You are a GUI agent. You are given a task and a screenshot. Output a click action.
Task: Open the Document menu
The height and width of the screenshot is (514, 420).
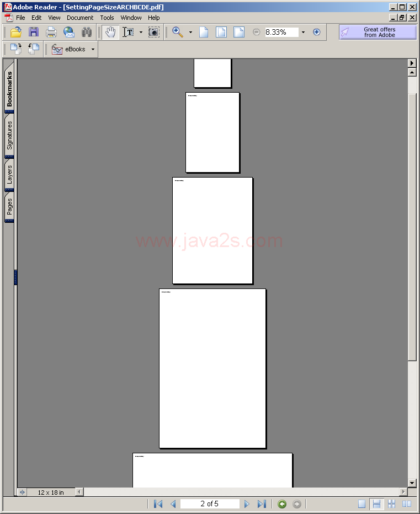(80, 18)
